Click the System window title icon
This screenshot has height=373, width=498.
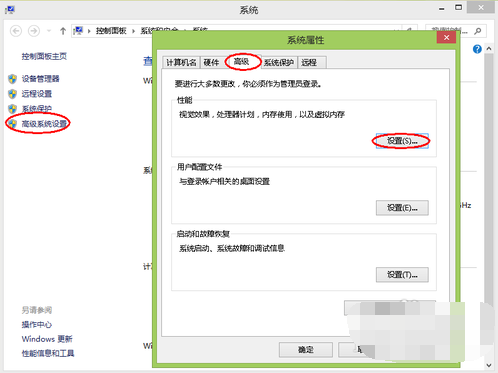[10, 10]
